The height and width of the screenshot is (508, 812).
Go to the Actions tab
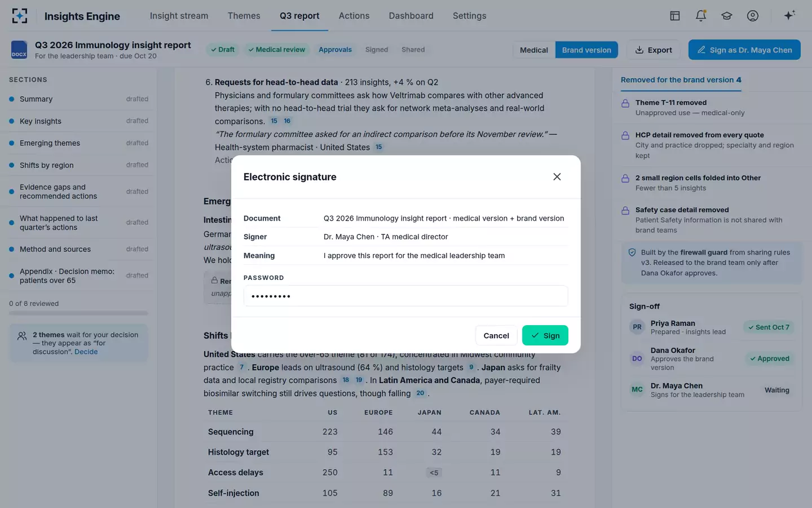[354, 16]
